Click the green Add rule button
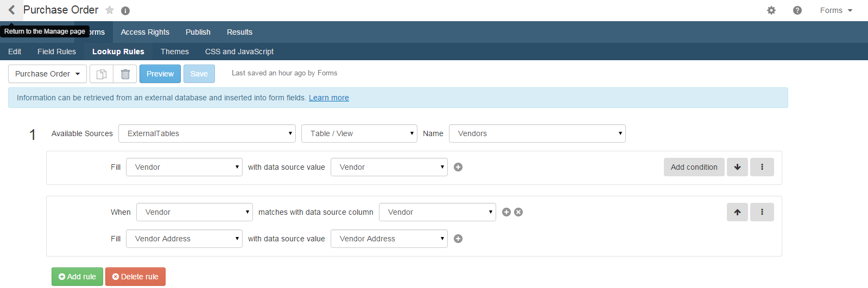Image resolution: width=868 pixels, height=288 pixels. [77, 277]
